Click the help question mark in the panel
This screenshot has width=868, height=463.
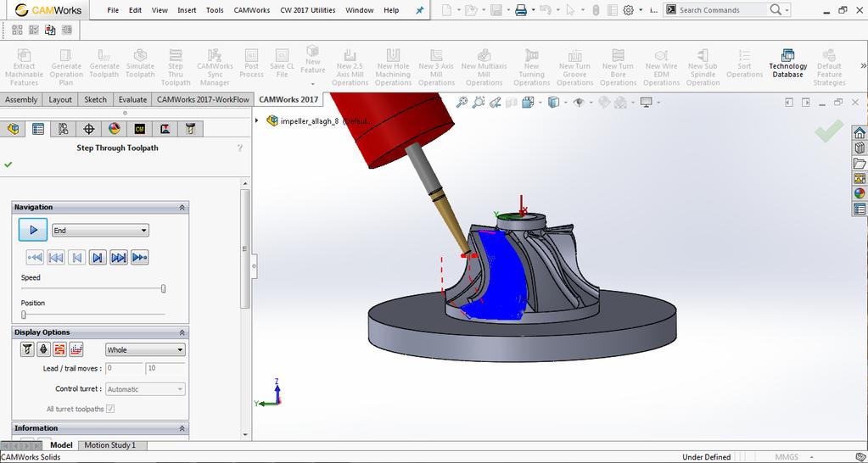coord(239,148)
